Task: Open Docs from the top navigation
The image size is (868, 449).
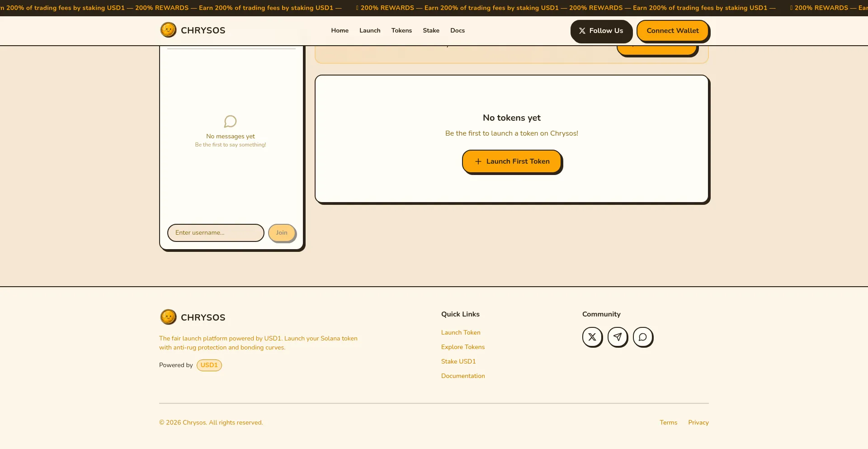Action: pos(458,31)
